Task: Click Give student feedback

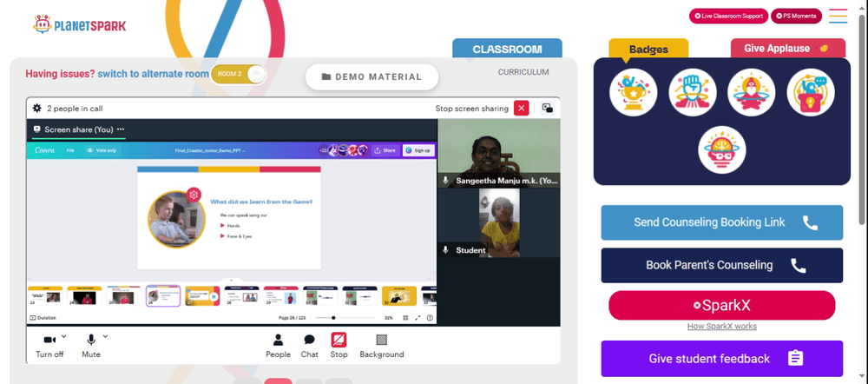Action: click(722, 359)
